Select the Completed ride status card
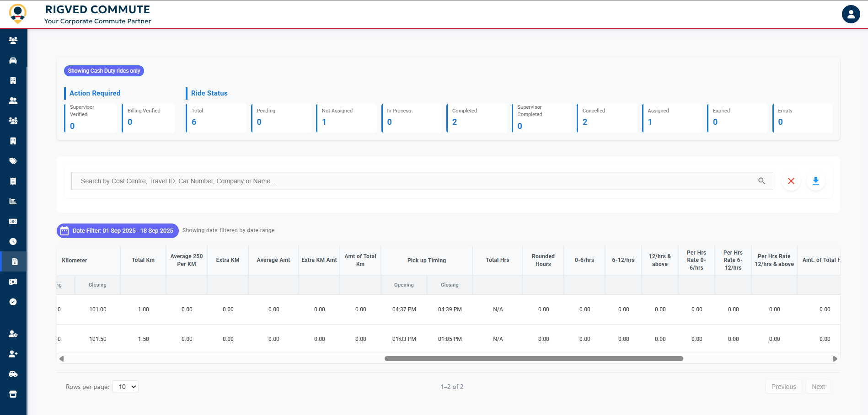This screenshot has width=868, height=415. click(x=477, y=118)
